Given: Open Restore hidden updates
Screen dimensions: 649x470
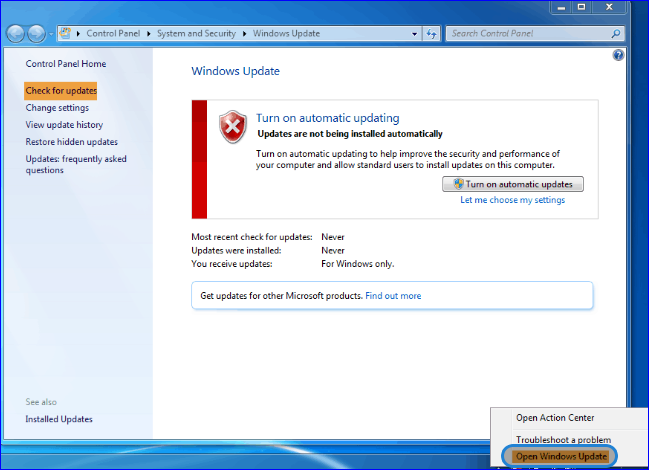Looking at the screenshot, I should coord(72,142).
